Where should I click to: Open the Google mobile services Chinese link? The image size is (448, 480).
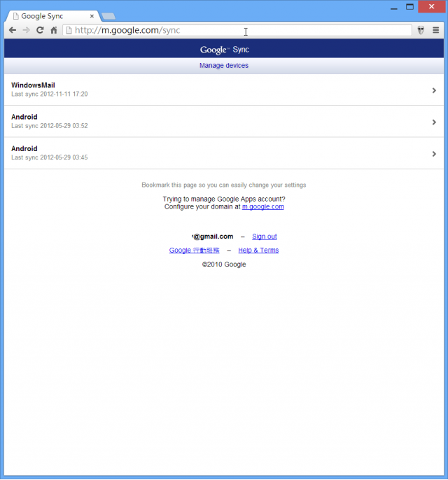(x=194, y=250)
